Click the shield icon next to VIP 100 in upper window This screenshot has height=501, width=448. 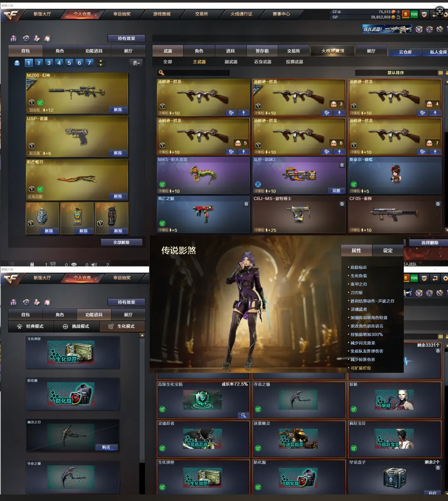click(x=424, y=14)
